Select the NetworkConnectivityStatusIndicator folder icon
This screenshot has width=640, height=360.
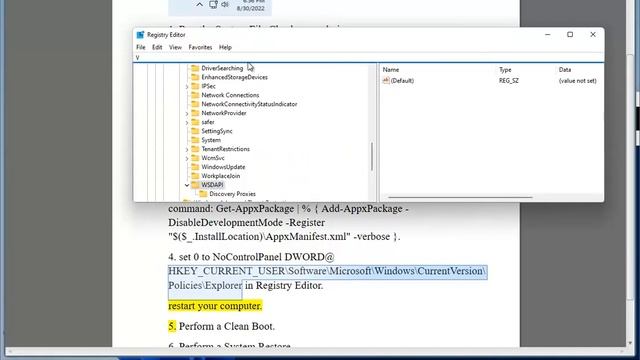pyautogui.click(x=195, y=104)
